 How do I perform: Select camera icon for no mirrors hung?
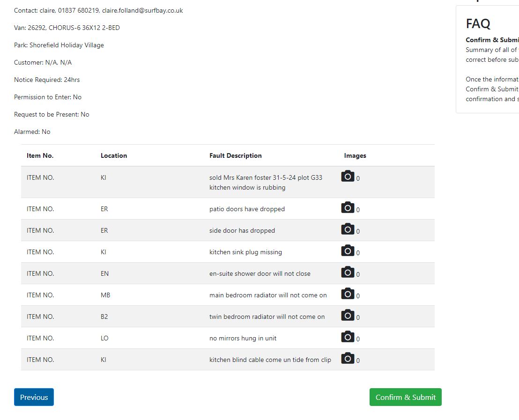(x=348, y=337)
